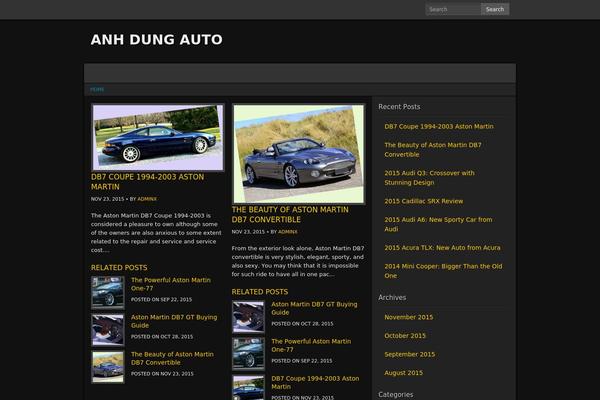The image size is (600, 400).
Task: Open recent post 2015 Acura TLX
Action: coord(442,248)
